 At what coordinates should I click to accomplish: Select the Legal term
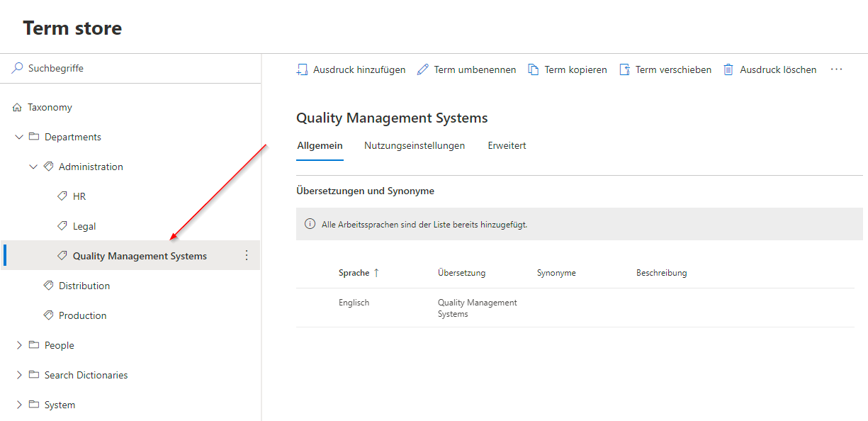tap(84, 226)
